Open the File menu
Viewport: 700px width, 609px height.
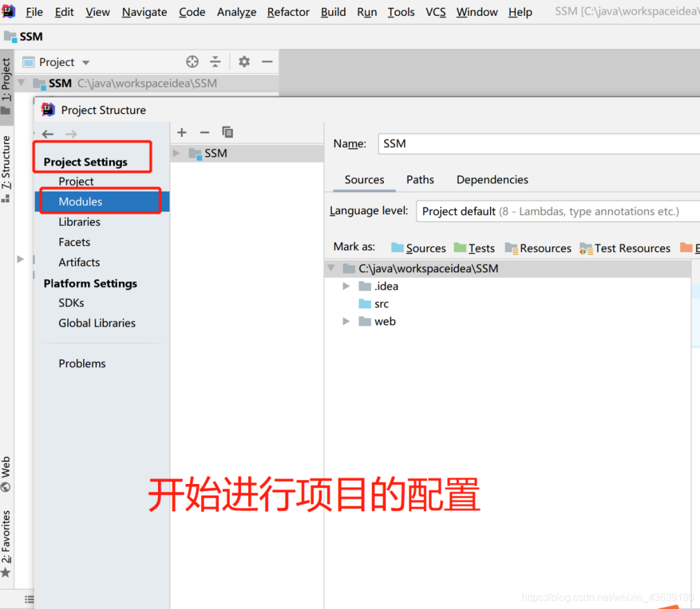click(x=34, y=11)
